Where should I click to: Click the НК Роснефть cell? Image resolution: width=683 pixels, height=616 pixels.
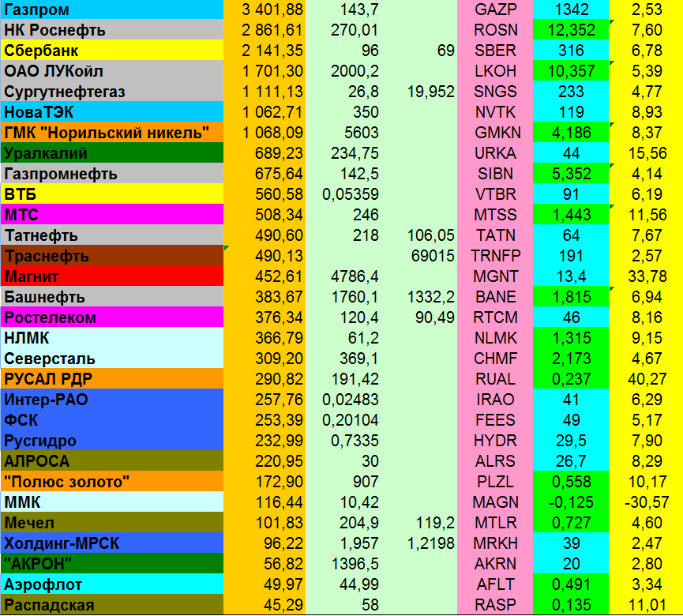click(112, 30)
